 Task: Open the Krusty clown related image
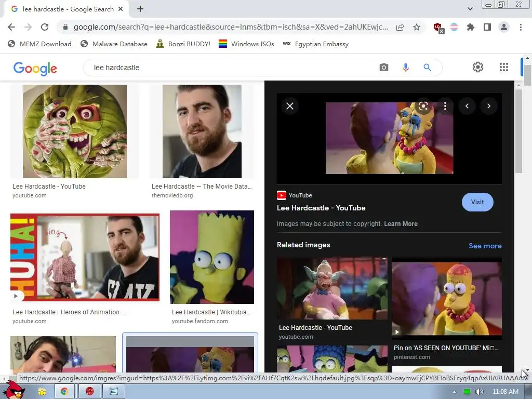(332, 288)
